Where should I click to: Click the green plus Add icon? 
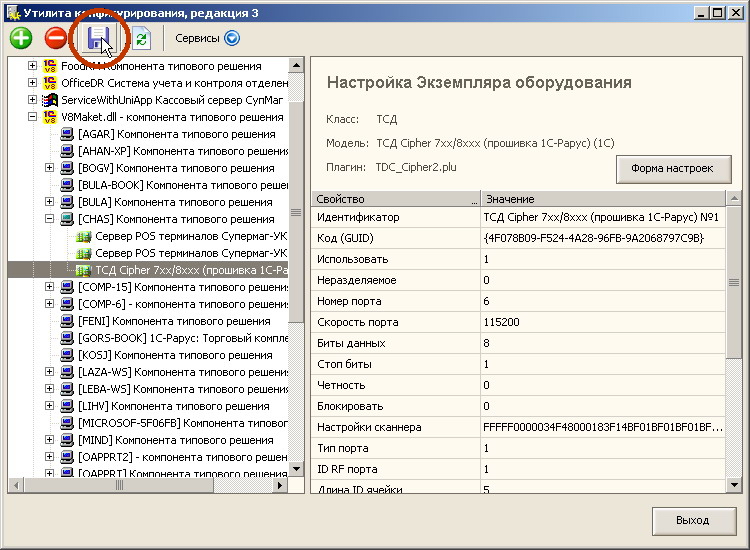21,39
